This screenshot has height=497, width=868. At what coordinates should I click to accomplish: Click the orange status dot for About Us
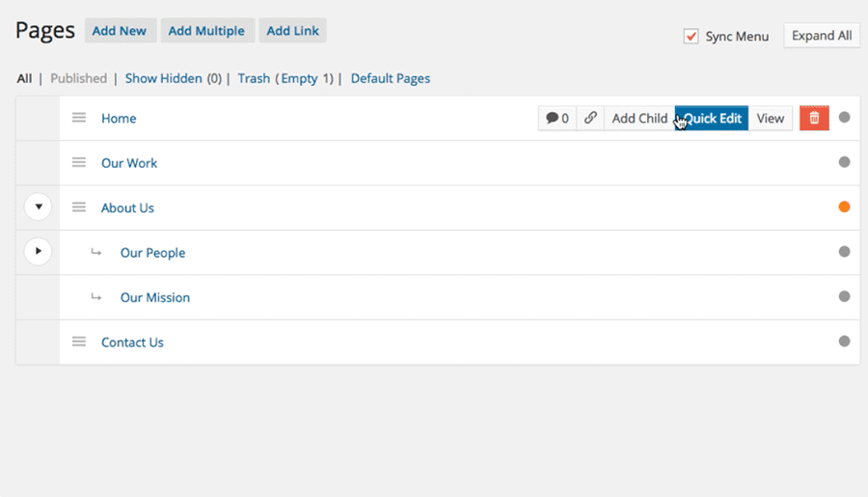(x=844, y=207)
